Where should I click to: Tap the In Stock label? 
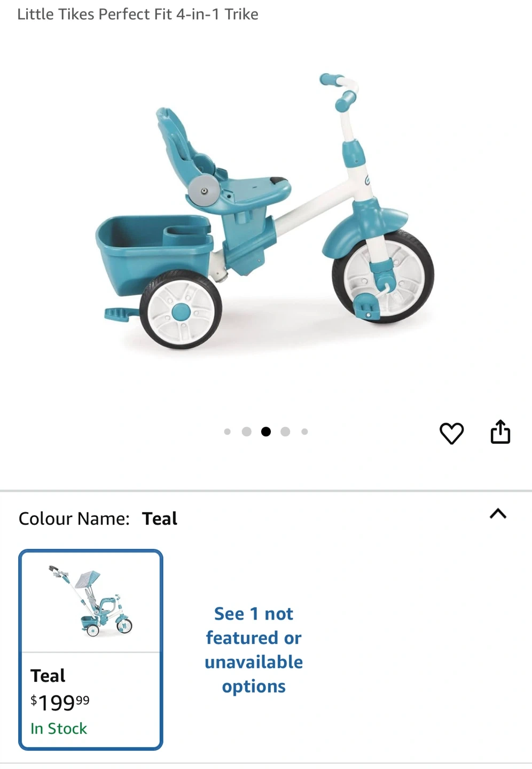click(59, 728)
